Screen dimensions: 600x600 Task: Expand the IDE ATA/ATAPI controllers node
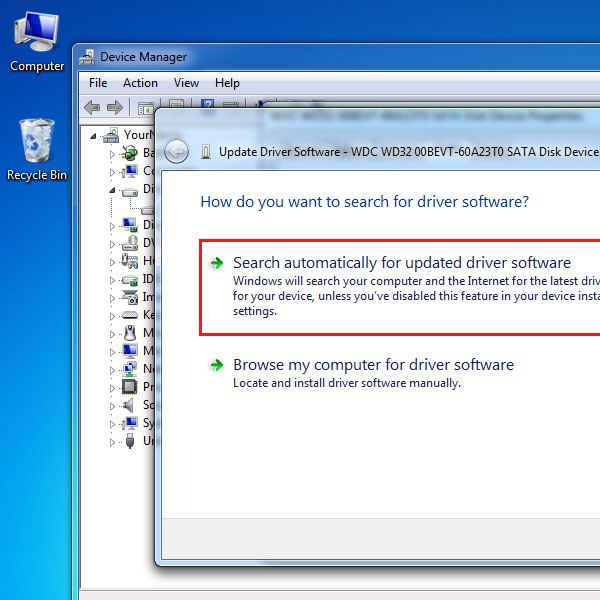pos(112,280)
